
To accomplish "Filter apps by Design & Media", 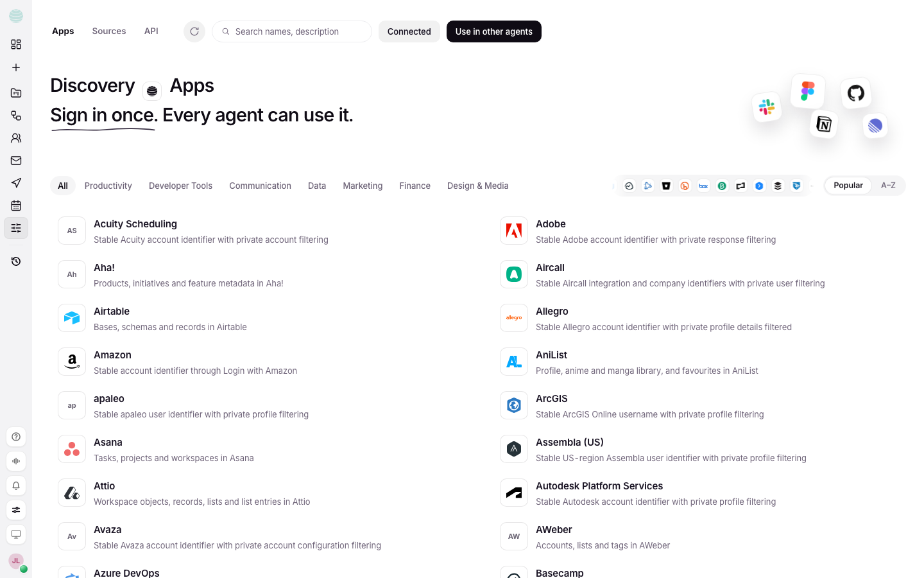I will [478, 186].
